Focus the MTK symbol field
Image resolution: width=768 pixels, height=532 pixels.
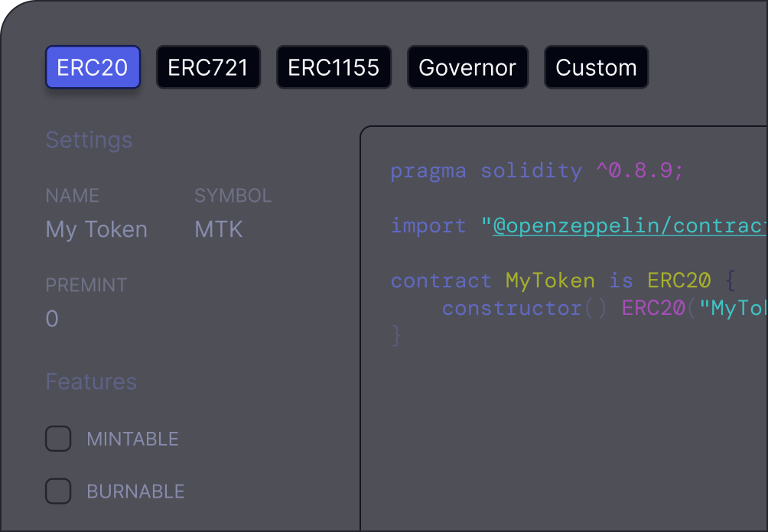(219, 229)
